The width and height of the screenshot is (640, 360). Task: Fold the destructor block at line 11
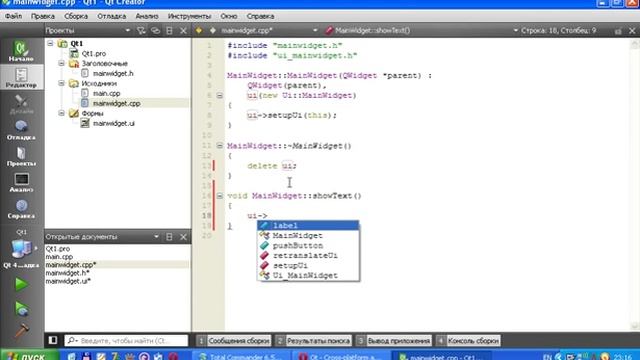220,146
